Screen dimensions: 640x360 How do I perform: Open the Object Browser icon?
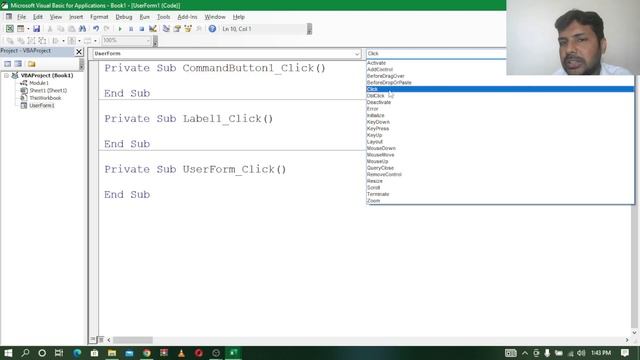pyautogui.click(x=188, y=29)
